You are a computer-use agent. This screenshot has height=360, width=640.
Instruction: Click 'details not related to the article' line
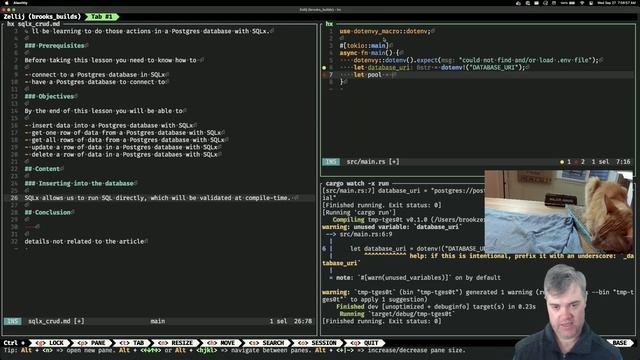[84, 241]
